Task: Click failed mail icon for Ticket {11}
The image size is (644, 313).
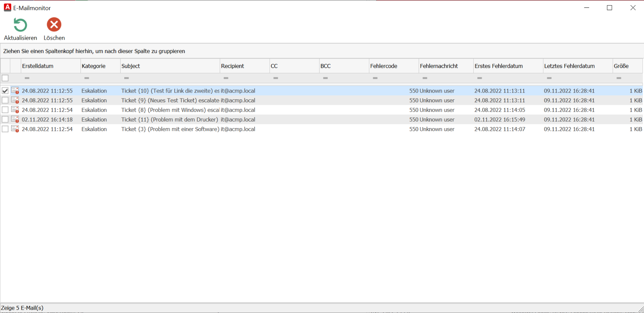Action: (15, 120)
